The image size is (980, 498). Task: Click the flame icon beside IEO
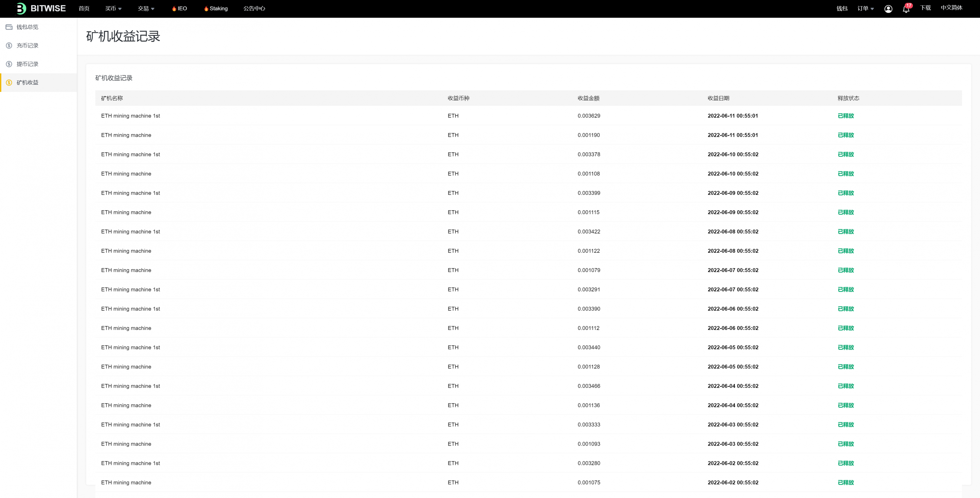tap(174, 9)
